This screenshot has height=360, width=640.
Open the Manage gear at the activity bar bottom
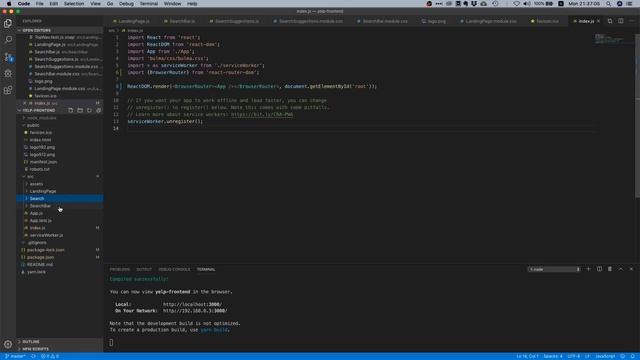click(x=8, y=344)
